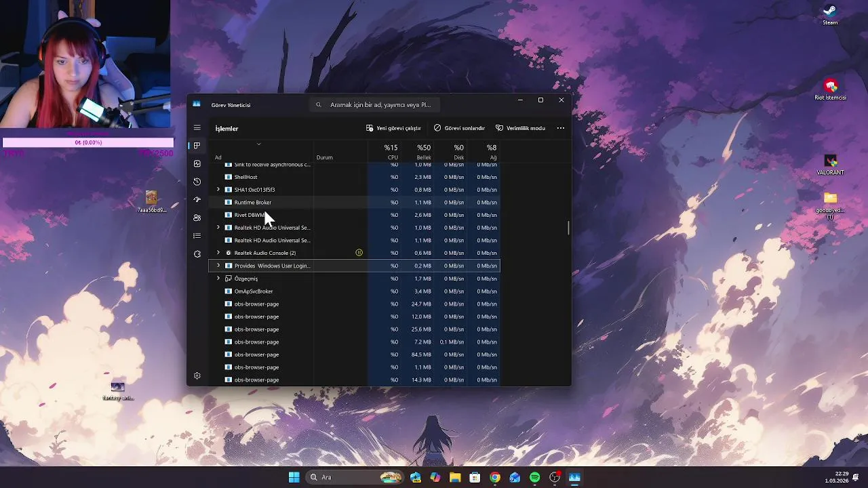
Task: Open Steam desktop shortcut
Action: (830, 14)
